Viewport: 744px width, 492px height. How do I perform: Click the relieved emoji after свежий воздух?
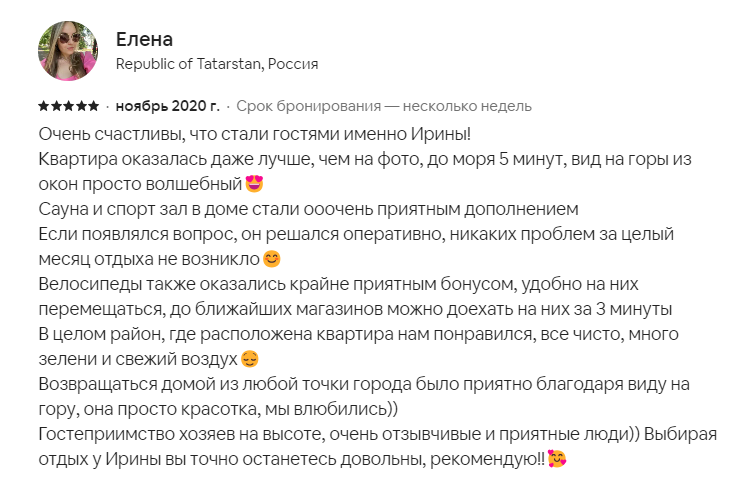[x=250, y=359]
